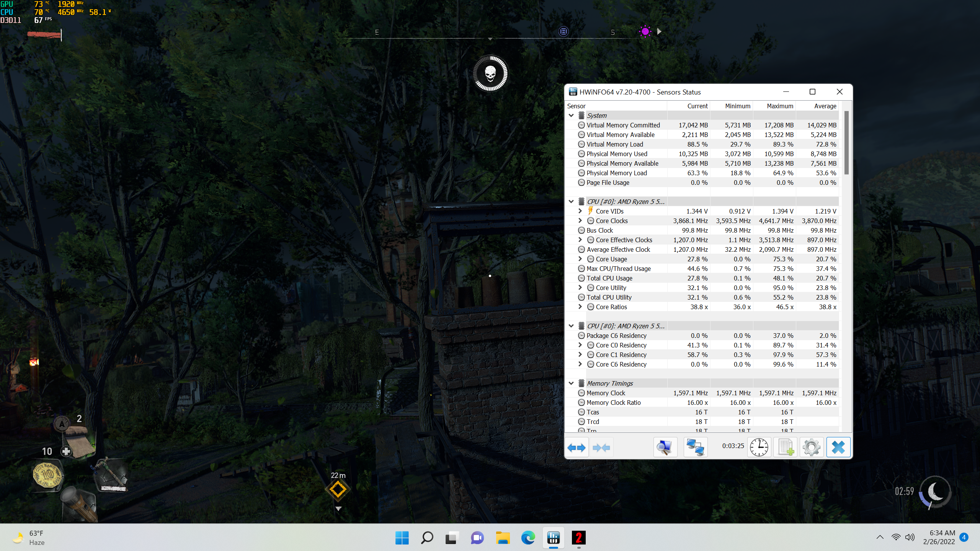Click the Maximum column header
The height and width of the screenshot is (551, 980).
[774, 106]
